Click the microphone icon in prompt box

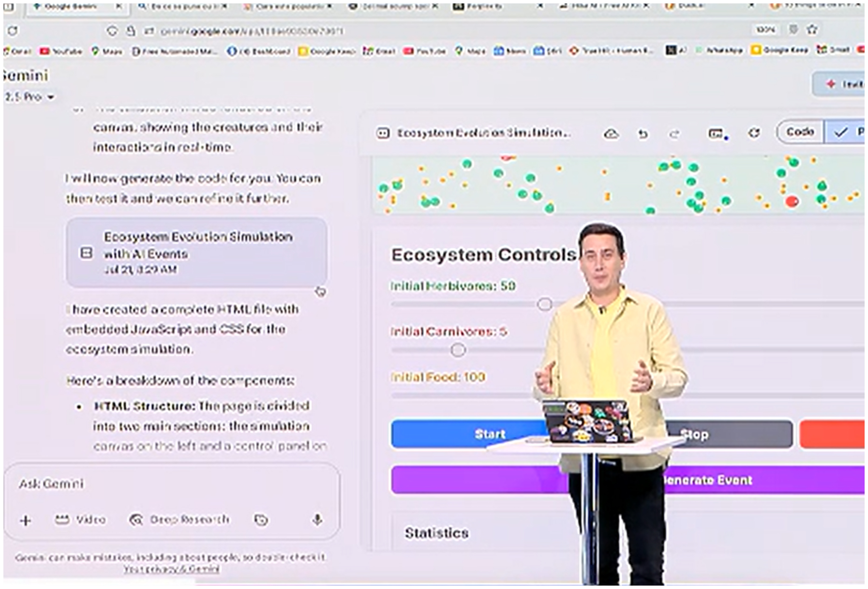click(317, 520)
